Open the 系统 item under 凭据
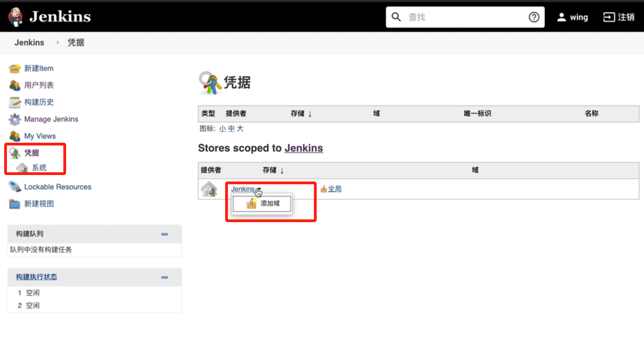644x357 pixels. [x=39, y=168]
